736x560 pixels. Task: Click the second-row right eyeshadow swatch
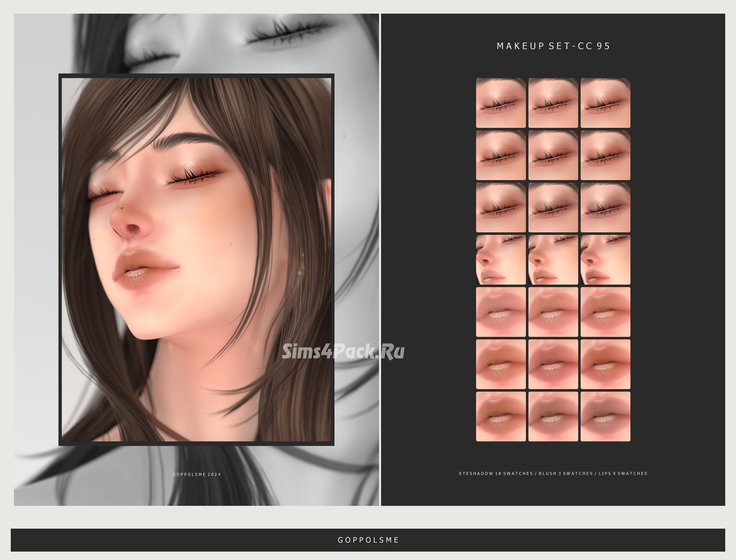[605, 155]
